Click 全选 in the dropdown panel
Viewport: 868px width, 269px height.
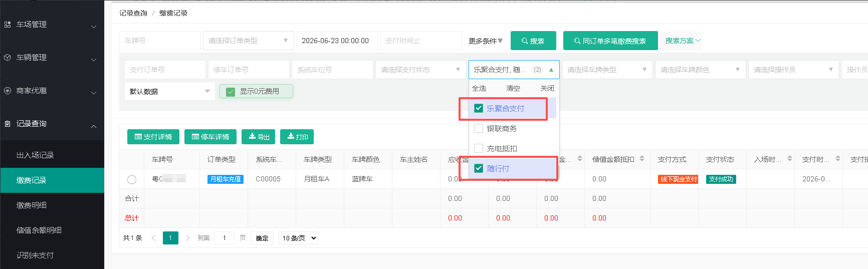tap(479, 88)
